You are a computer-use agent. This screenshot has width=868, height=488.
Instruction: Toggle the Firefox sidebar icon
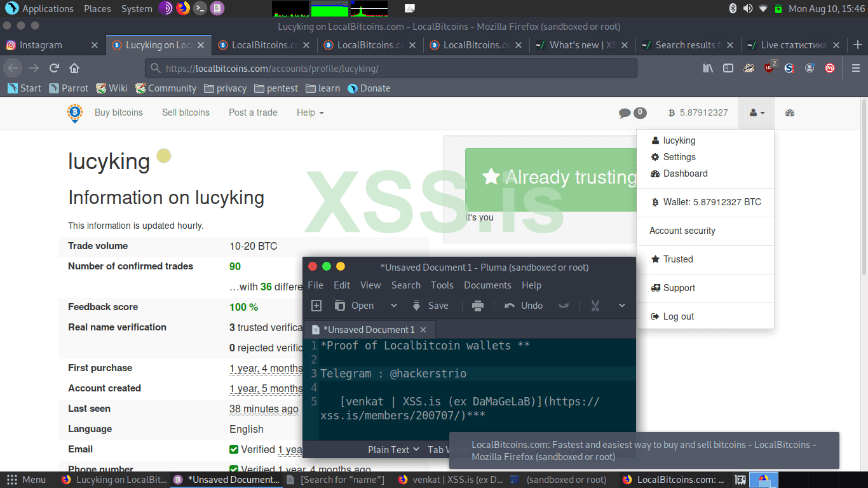point(728,68)
